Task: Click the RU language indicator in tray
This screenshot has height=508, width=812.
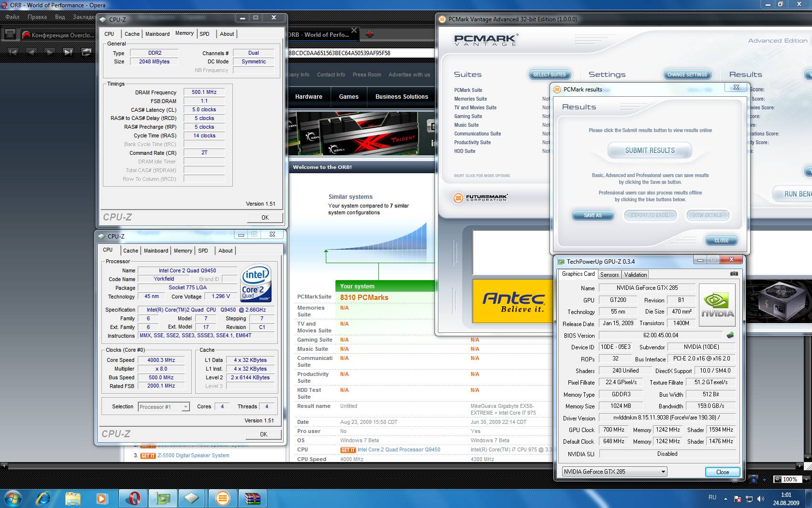Action: point(712,497)
